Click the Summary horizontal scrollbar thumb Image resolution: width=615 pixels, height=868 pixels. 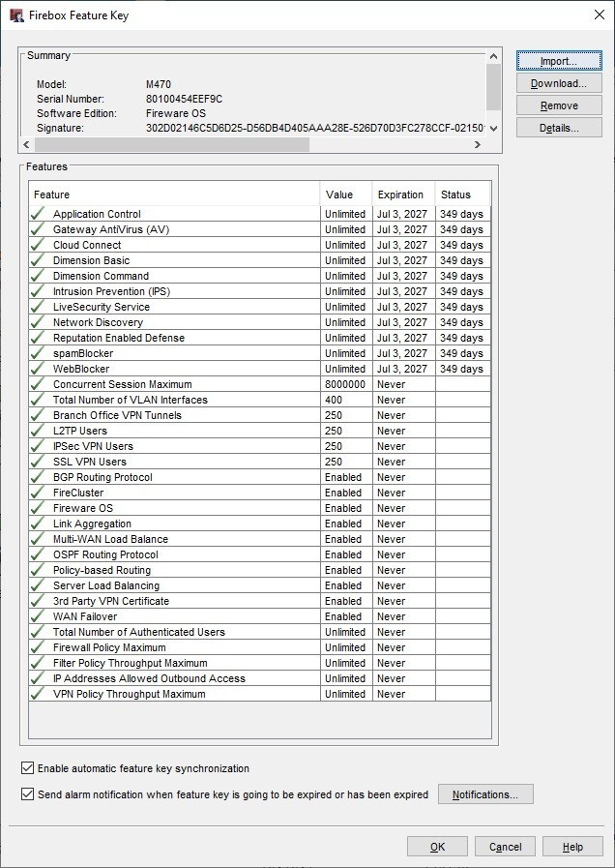click(x=171, y=144)
